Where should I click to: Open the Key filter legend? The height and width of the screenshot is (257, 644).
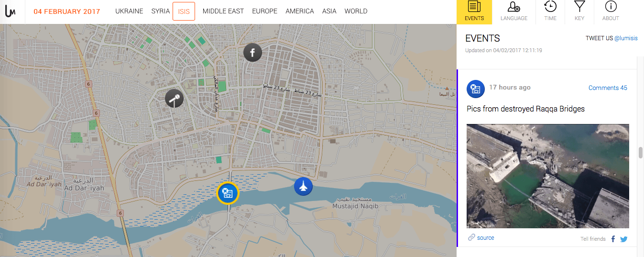[579, 12]
